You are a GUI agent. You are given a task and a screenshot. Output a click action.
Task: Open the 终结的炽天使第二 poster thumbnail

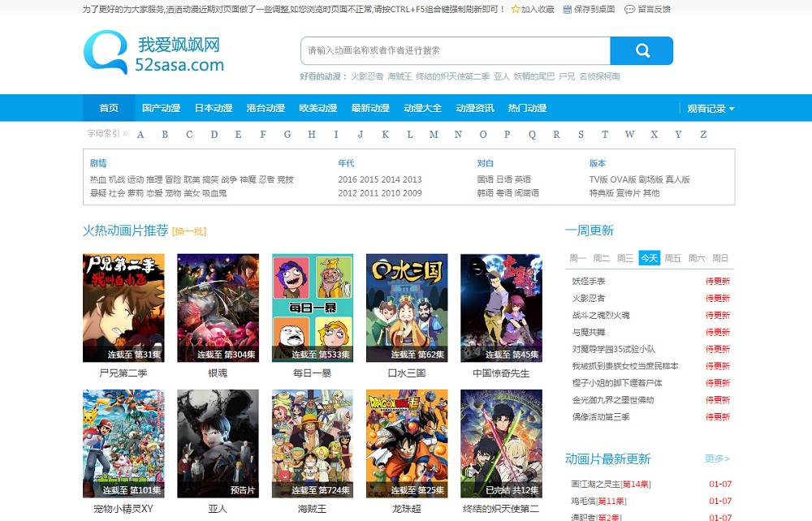point(501,443)
